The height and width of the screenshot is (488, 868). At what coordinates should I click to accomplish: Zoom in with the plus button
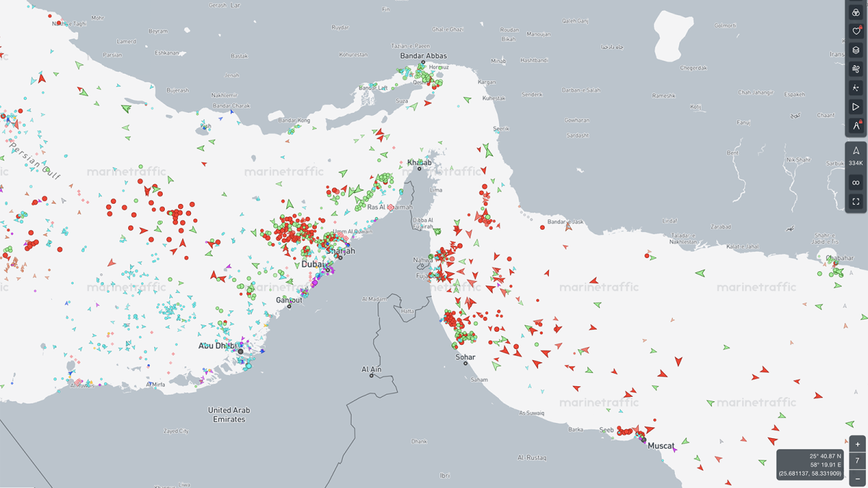[858, 444]
